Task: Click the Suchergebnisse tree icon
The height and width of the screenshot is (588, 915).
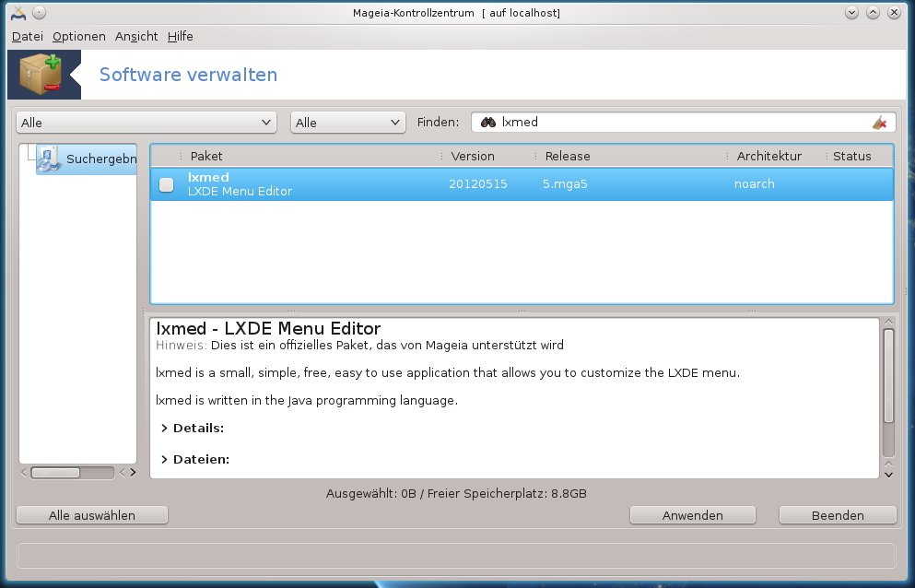Action: click(x=48, y=159)
